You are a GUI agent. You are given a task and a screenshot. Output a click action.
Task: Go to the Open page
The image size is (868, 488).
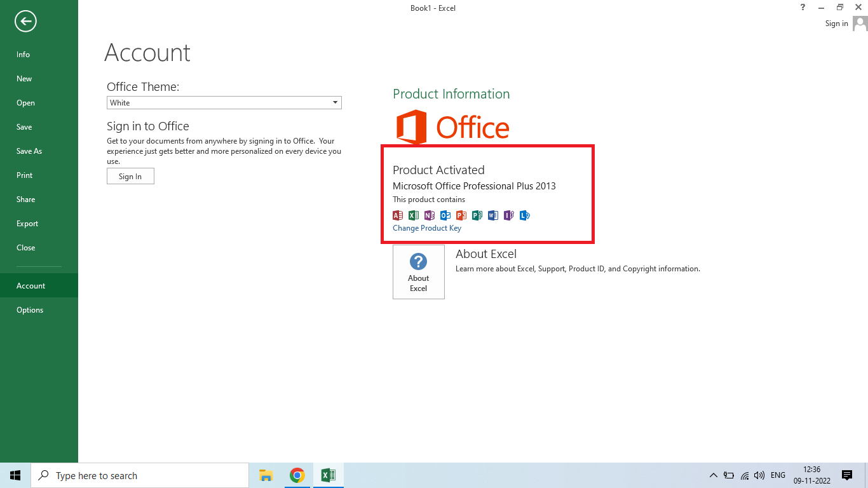pos(39,103)
